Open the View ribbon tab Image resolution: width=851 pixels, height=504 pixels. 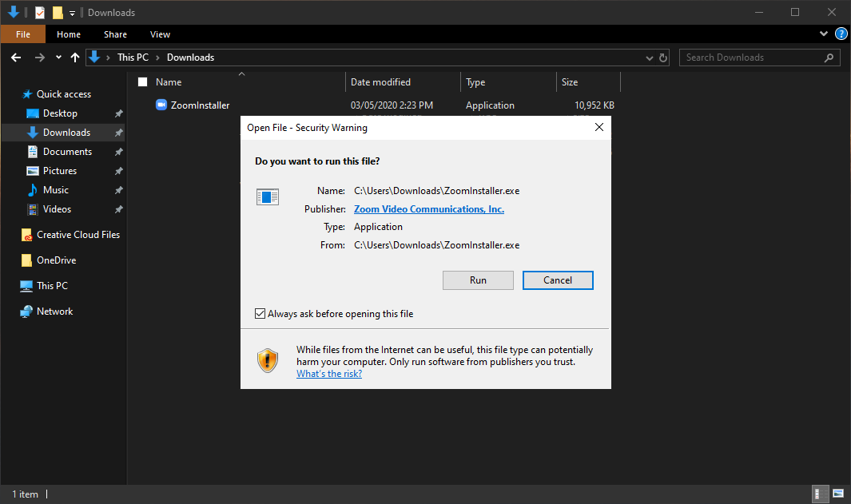160,34
